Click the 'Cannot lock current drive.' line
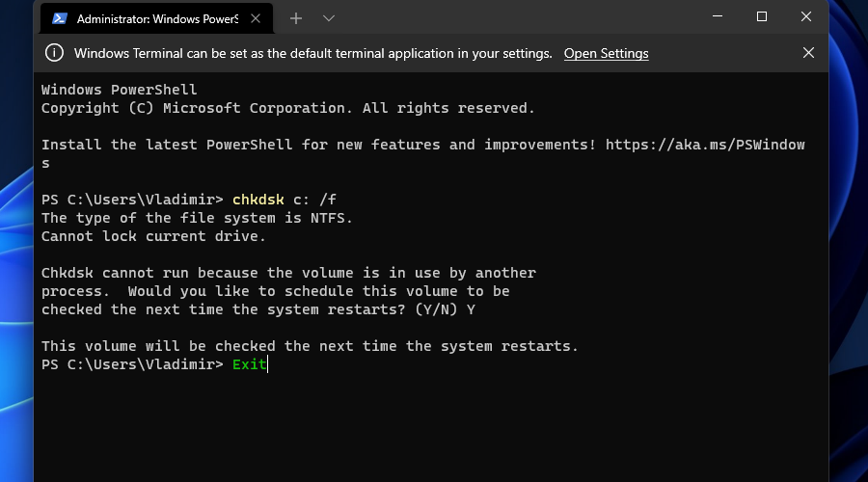The height and width of the screenshot is (482, 868). [153, 236]
